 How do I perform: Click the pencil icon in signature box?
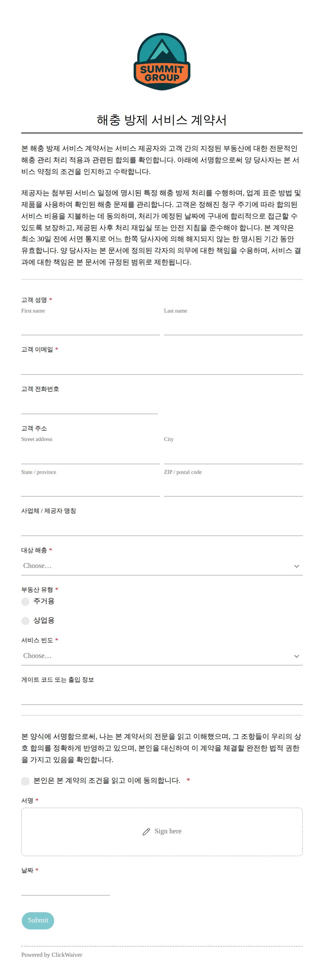(x=146, y=832)
